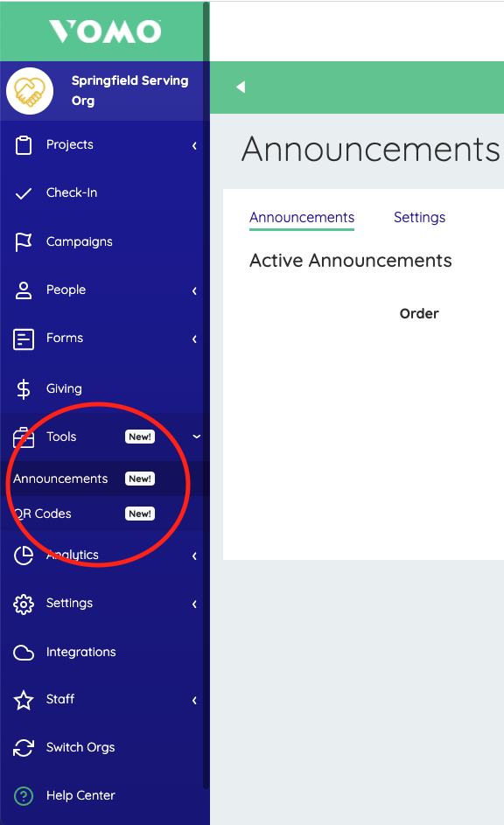Viewport: 504px width, 825px height.
Task: Open the Springfield Serving Org avatar
Action: coord(30,91)
